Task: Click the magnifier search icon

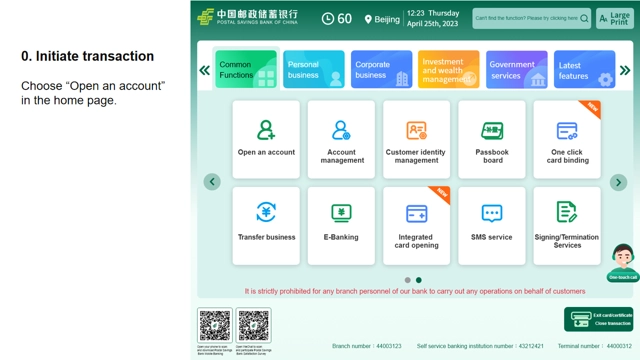Action: tap(584, 18)
